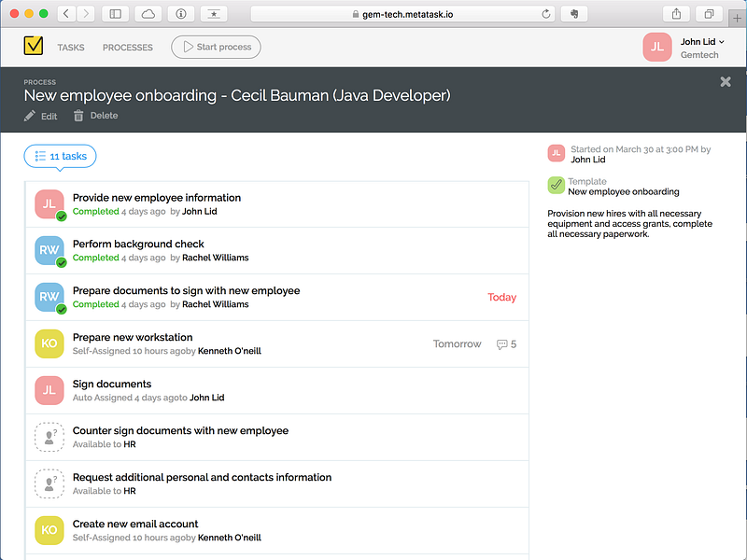Click unassigned avatar on Counter sign task
Viewport: 747px width, 560px height.
[x=49, y=437]
